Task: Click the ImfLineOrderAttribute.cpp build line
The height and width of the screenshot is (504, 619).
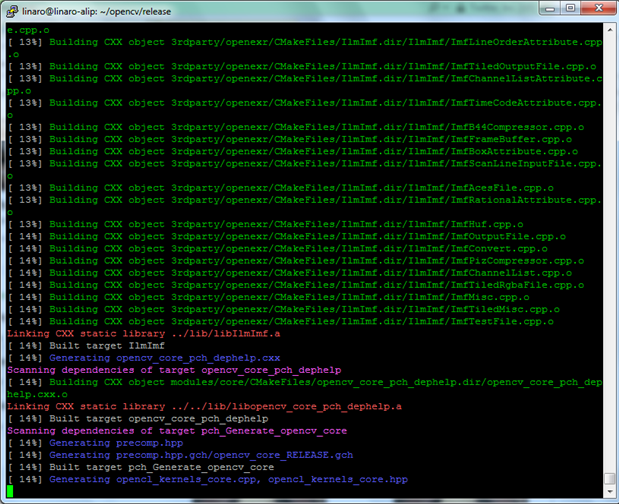Action: click(x=305, y=42)
